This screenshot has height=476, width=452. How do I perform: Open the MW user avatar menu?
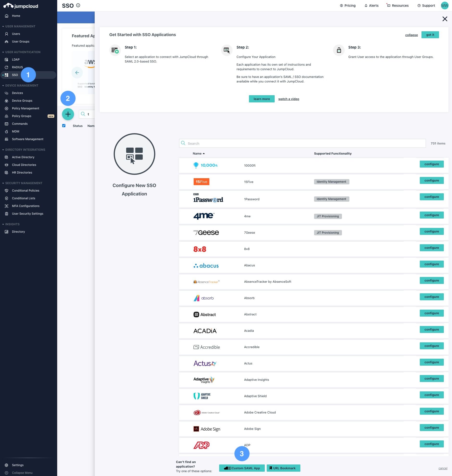pyautogui.click(x=445, y=6)
